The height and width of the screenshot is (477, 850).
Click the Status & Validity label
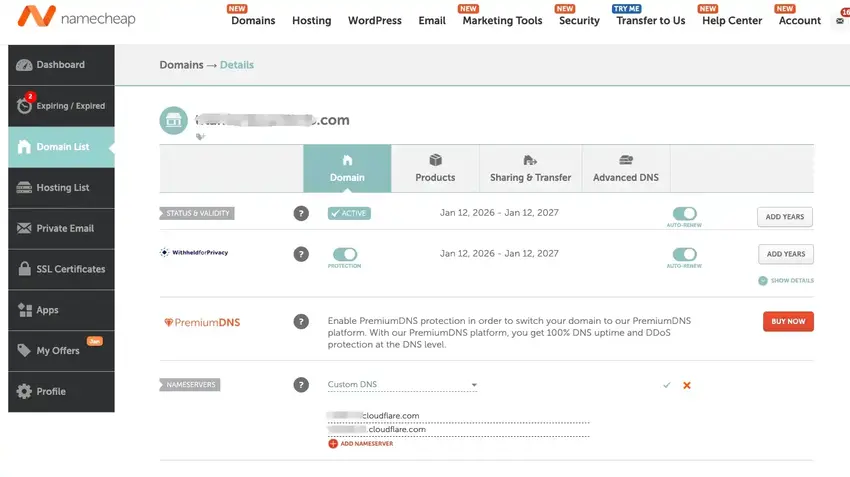(197, 214)
